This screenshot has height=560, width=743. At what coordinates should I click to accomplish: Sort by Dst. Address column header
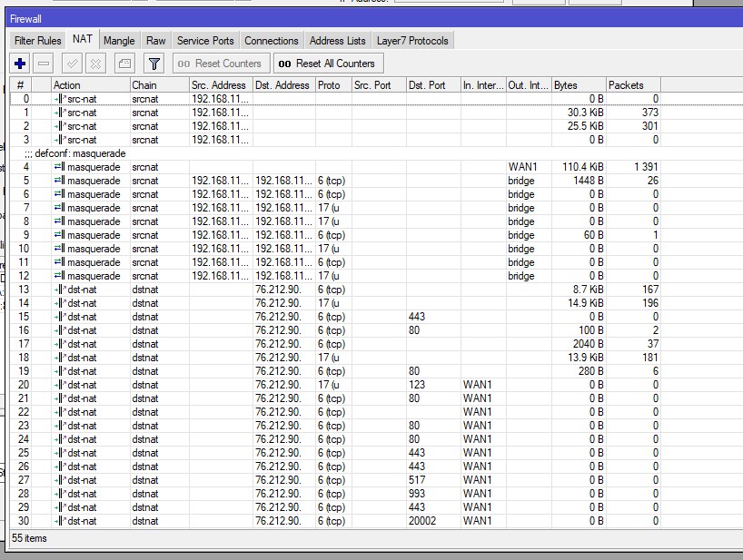coord(282,85)
